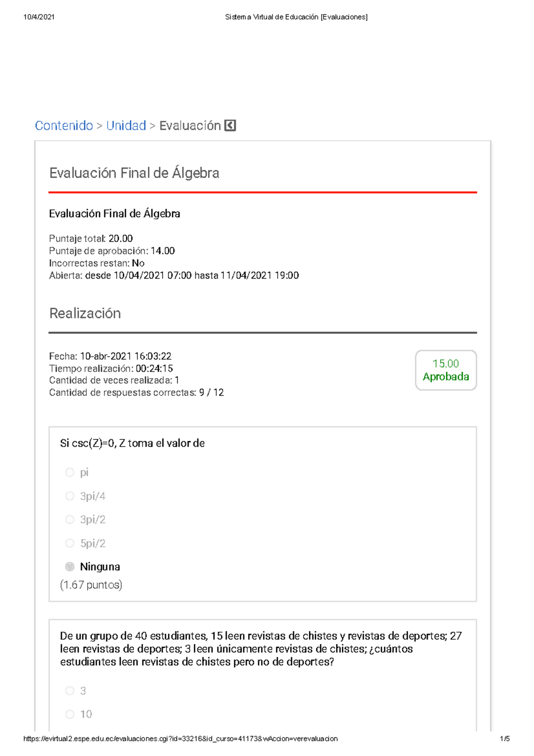Choose answer '3' in the students question
The image size is (534, 756).
point(70,691)
